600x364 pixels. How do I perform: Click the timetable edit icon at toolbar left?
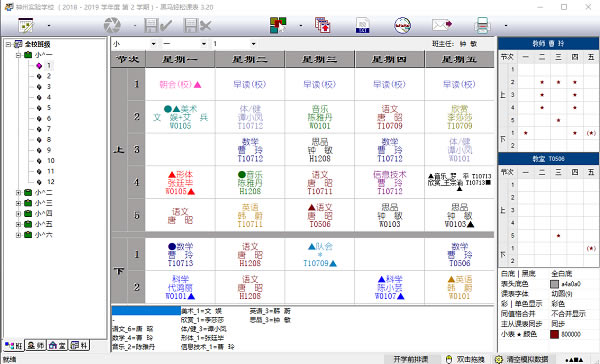[26, 25]
